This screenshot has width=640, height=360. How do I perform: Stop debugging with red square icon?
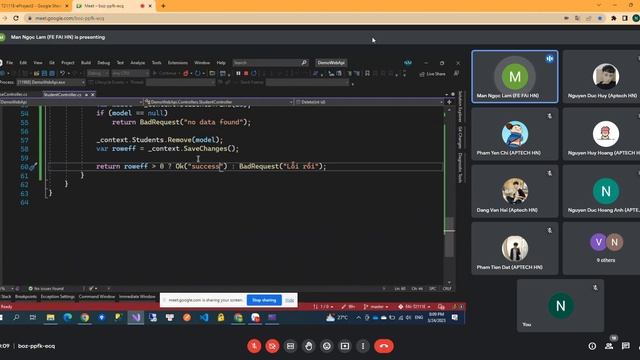coord(246,73)
